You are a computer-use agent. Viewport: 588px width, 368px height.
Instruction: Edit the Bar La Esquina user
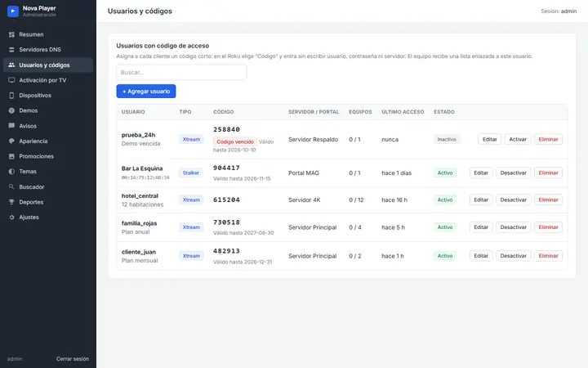(481, 173)
